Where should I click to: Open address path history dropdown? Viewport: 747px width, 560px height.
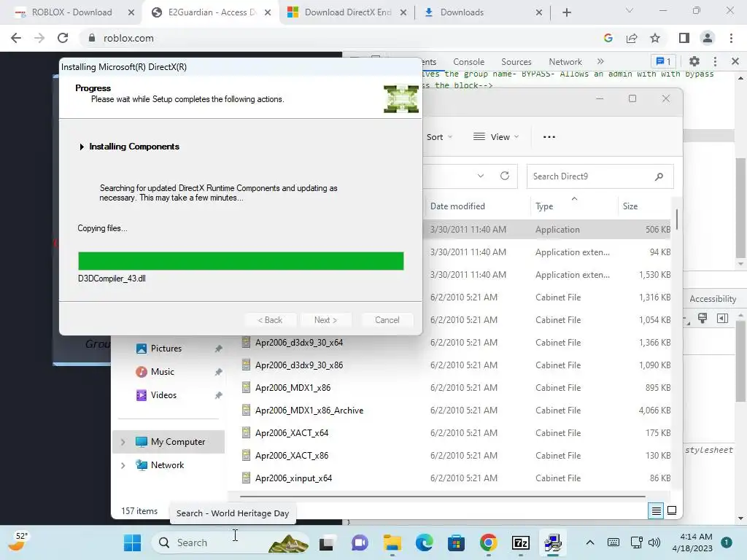click(481, 176)
